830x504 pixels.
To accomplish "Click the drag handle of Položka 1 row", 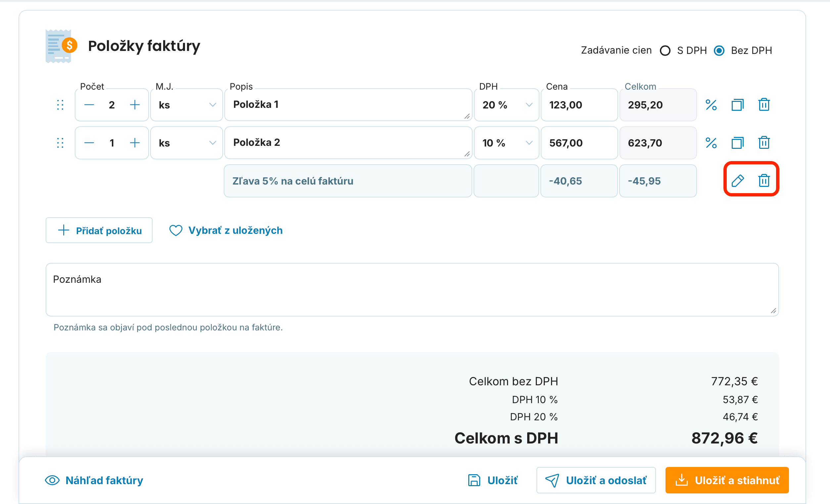I will (x=60, y=105).
